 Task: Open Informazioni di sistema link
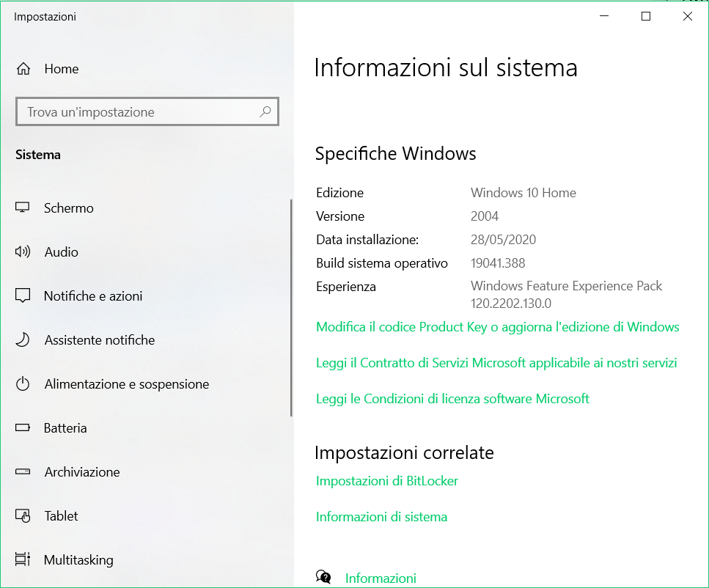(x=382, y=517)
